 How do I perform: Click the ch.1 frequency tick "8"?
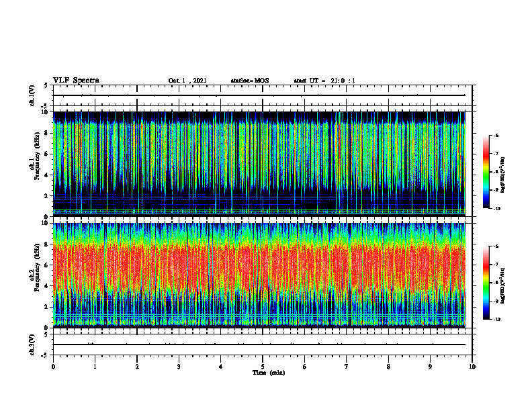click(x=47, y=133)
